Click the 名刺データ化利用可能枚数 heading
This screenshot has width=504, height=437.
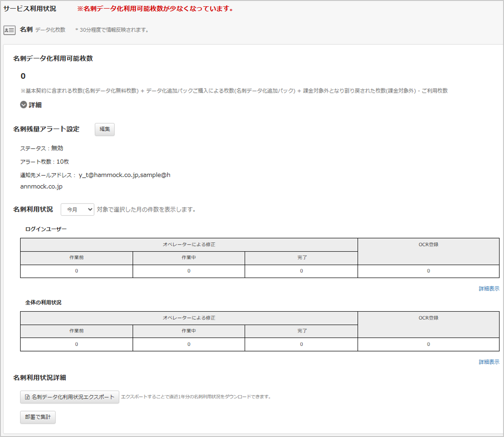53,58
